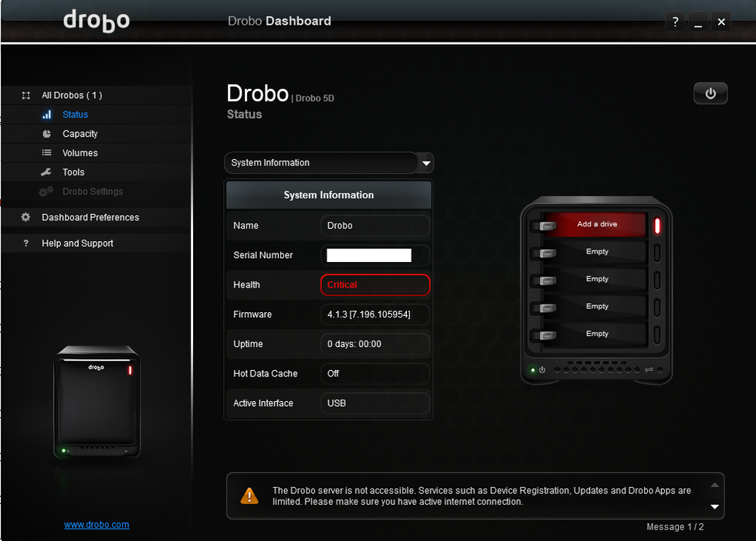This screenshot has height=541, width=756.
Task: Click the Hot Data Cache Off value
Action: click(x=375, y=373)
